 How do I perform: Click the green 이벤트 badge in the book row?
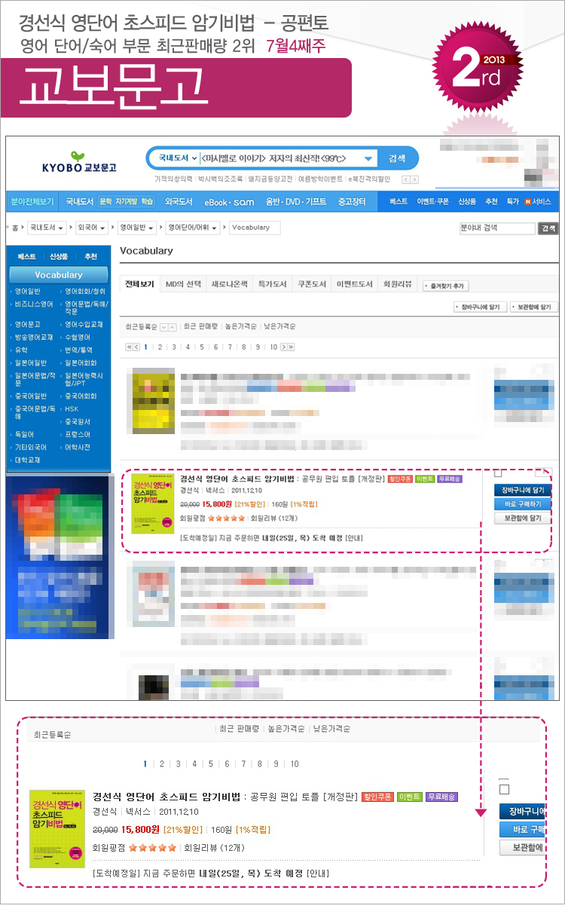point(425,479)
